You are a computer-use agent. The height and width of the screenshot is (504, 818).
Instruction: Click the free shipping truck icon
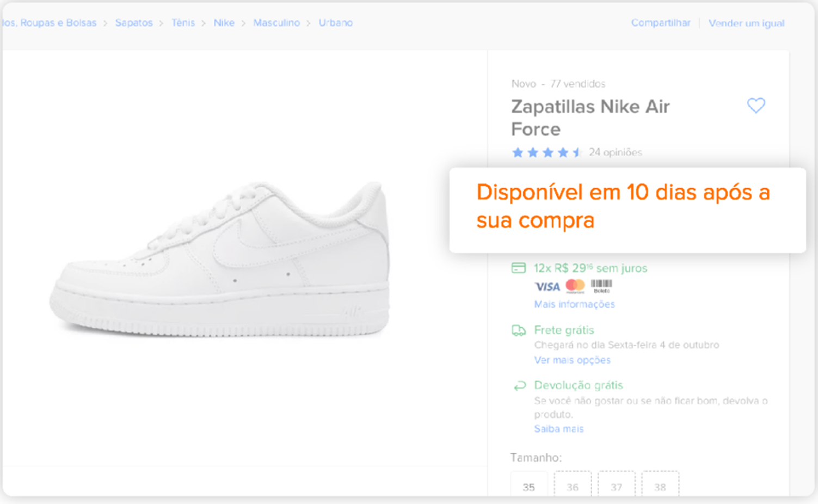click(x=519, y=330)
